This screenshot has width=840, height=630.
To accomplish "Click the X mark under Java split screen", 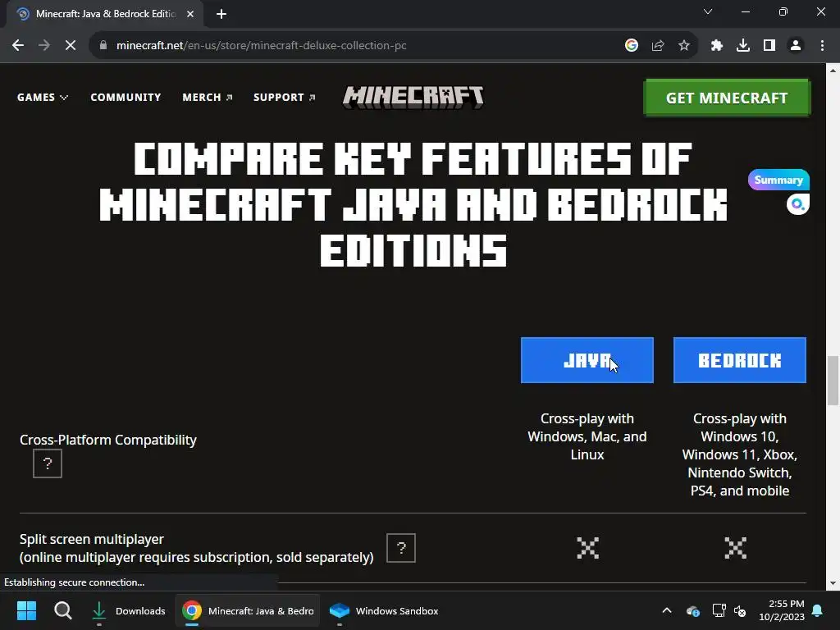I will tap(587, 548).
